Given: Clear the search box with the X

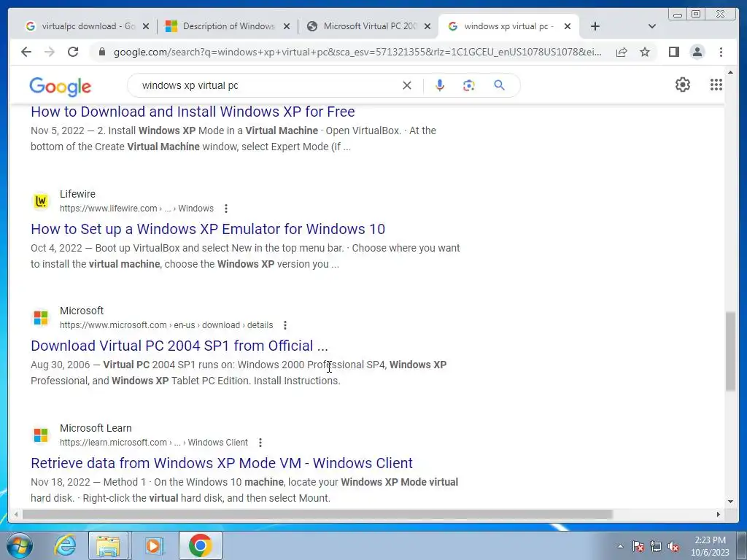Looking at the screenshot, I should point(407,85).
